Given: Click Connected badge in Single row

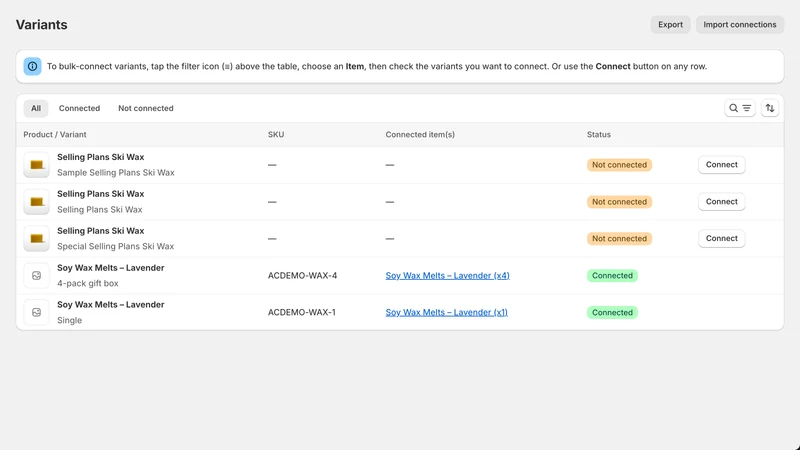Looking at the screenshot, I should point(612,312).
